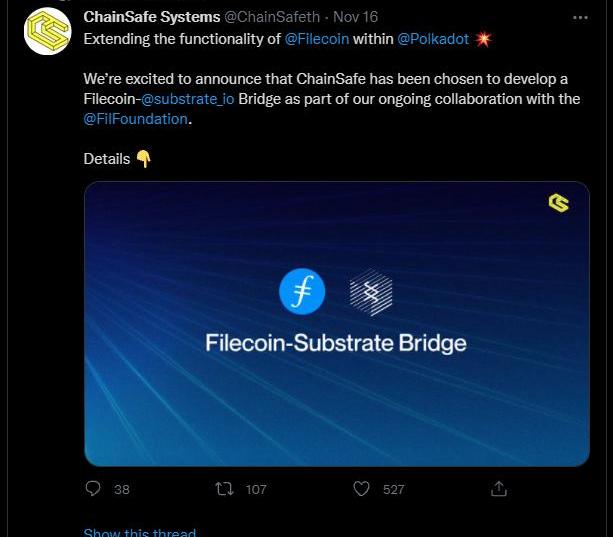
Task: Click the retweet arrows icon
Action: pyautogui.click(x=226, y=489)
